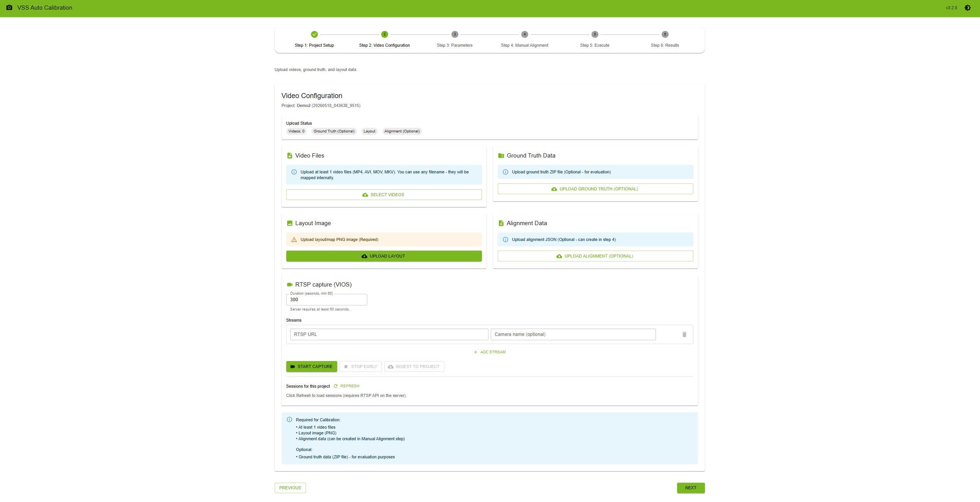The width and height of the screenshot is (980, 502).
Task: Click the Alignment (Optional) status chip
Action: click(x=402, y=131)
